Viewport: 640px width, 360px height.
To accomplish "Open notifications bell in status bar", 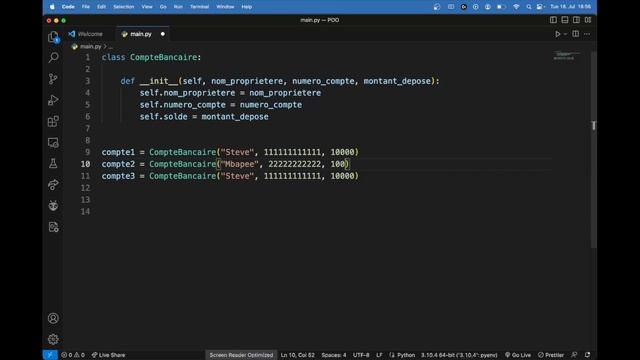I will [587, 355].
